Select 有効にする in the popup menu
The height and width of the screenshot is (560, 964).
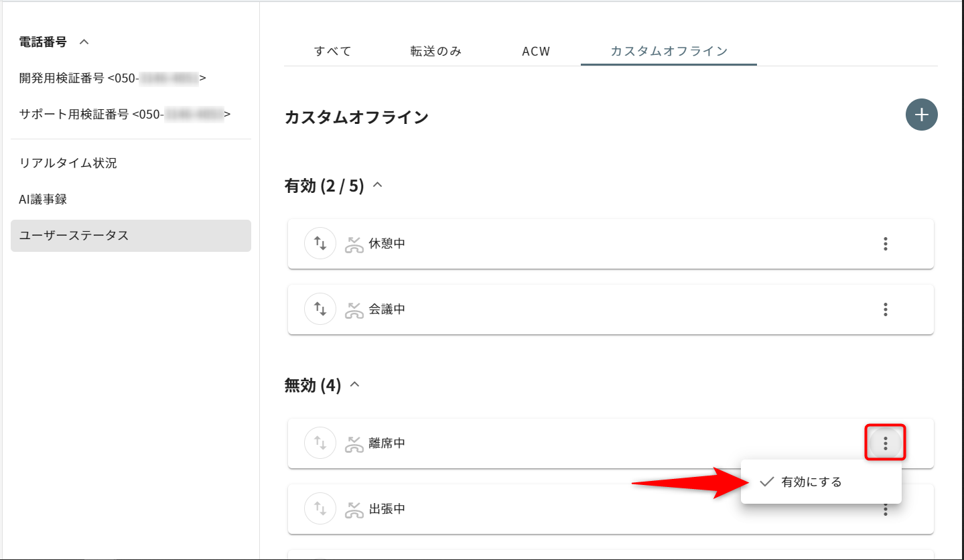tap(811, 482)
